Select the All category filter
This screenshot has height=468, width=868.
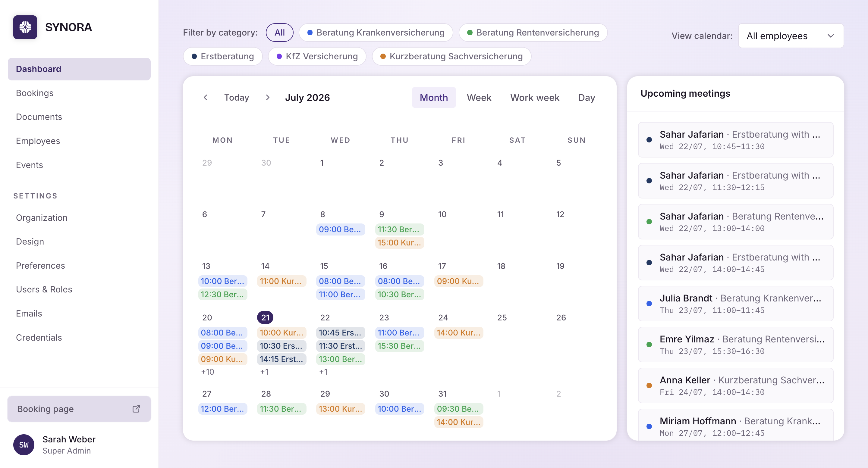point(279,32)
